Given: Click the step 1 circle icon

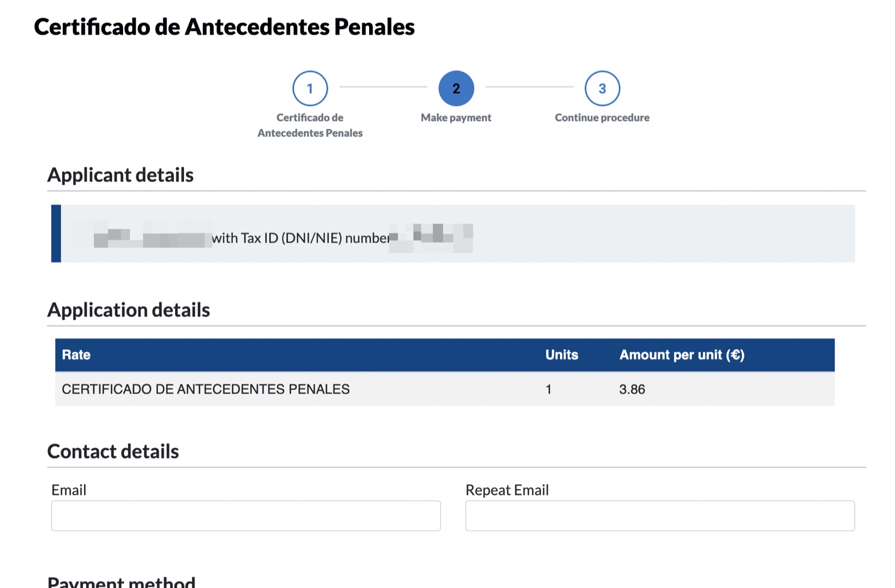Looking at the screenshot, I should pyautogui.click(x=310, y=88).
